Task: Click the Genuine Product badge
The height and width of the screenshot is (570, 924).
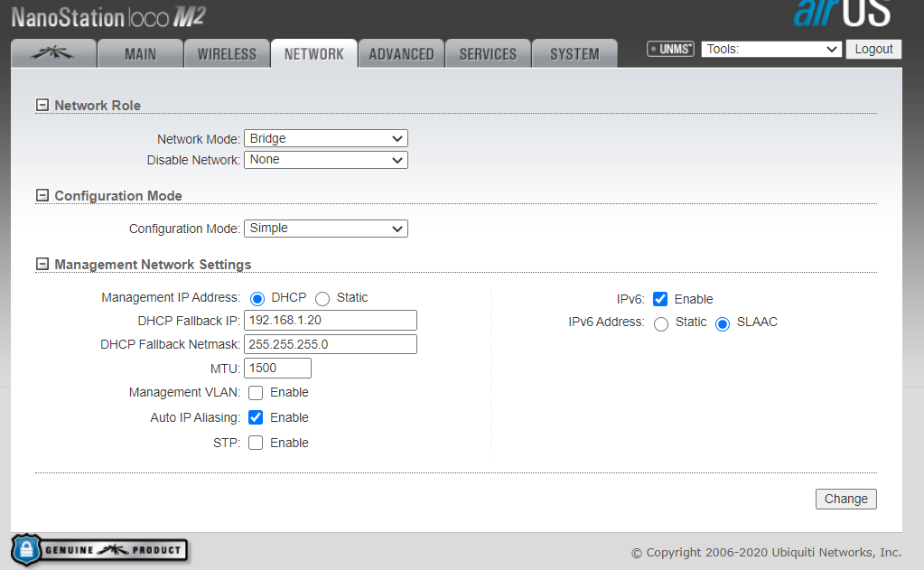Action: [x=98, y=548]
